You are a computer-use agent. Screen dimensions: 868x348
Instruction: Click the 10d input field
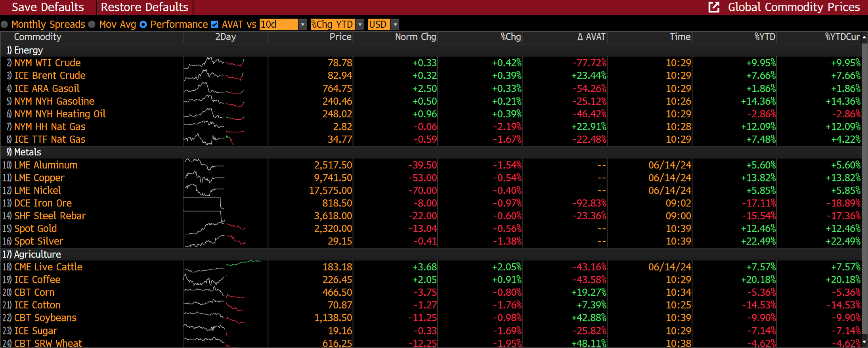[x=279, y=25]
